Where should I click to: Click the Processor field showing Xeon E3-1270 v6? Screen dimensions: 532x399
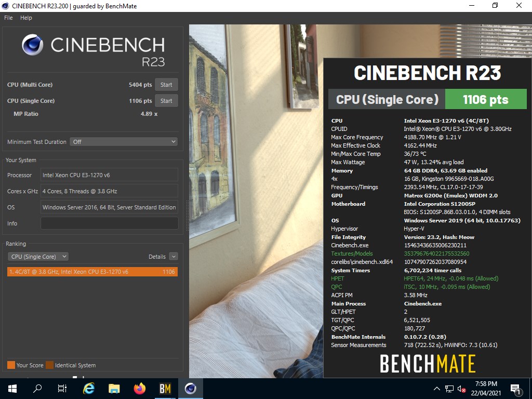109,175
